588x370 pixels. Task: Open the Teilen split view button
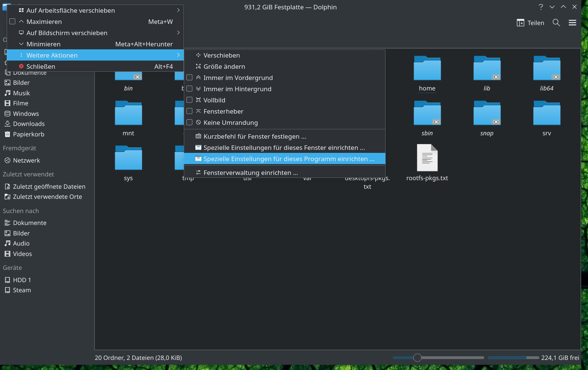point(530,23)
